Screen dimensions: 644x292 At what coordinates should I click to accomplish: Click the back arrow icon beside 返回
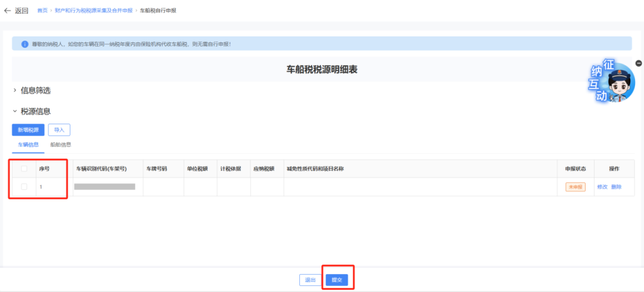pos(7,11)
